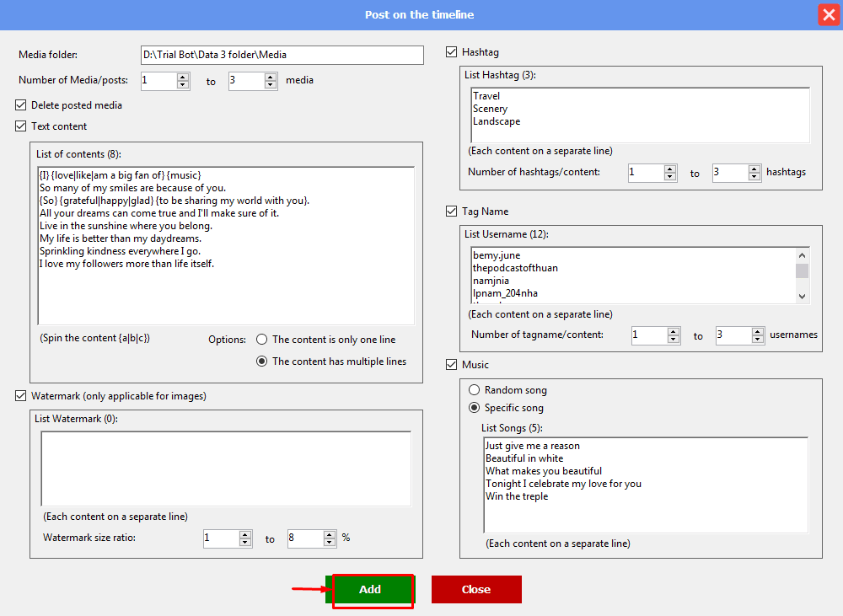This screenshot has height=616, width=843.
Task: Increase minimum Number of Media/posts value
Action: [x=183, y=77]
